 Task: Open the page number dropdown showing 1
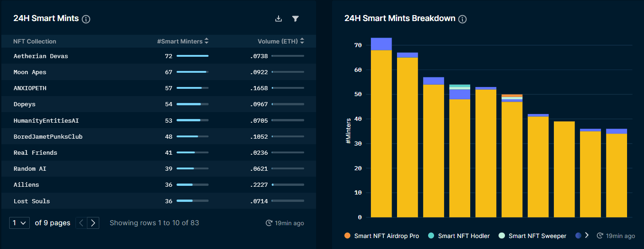pos(19,223)
